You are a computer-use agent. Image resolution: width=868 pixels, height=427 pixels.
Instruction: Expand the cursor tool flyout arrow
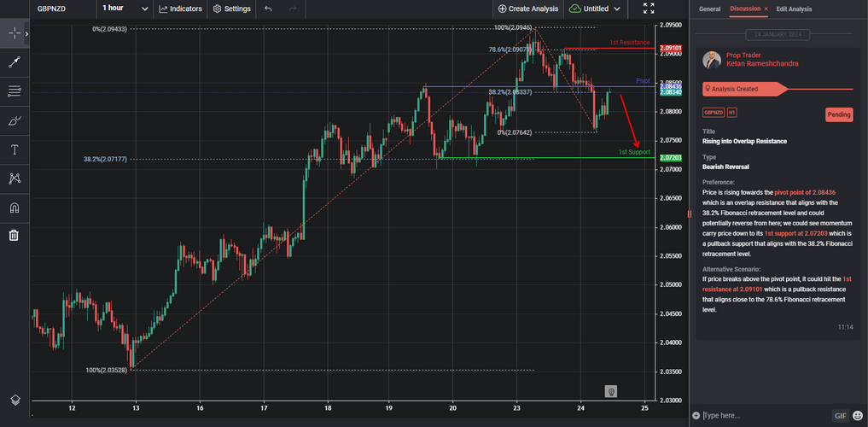click(x=26, y=34)
